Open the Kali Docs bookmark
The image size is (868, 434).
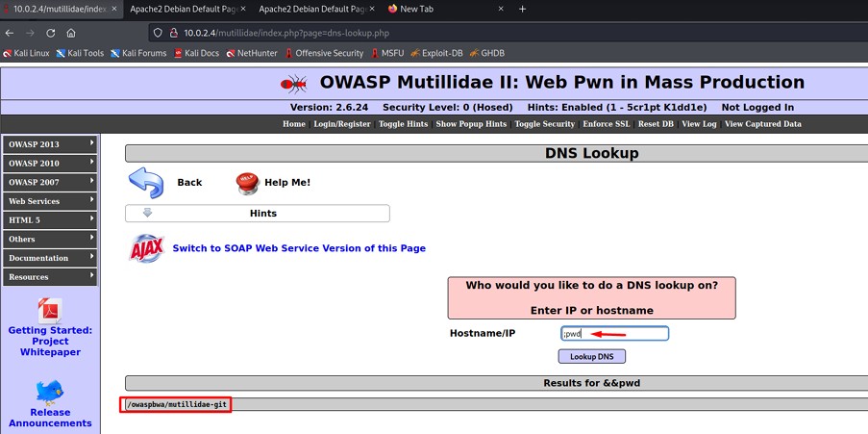click(x=196, y=53)
